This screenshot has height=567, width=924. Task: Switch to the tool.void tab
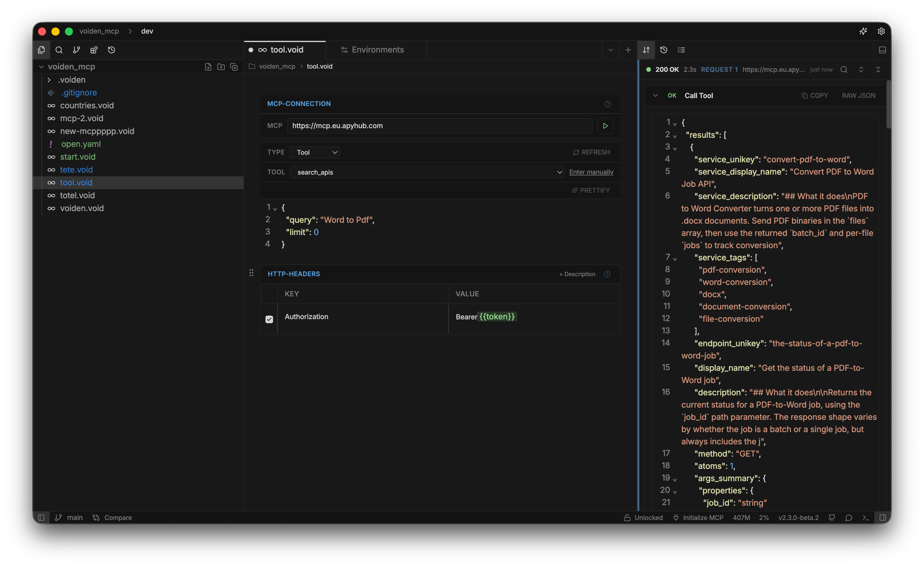click(285, 50)
